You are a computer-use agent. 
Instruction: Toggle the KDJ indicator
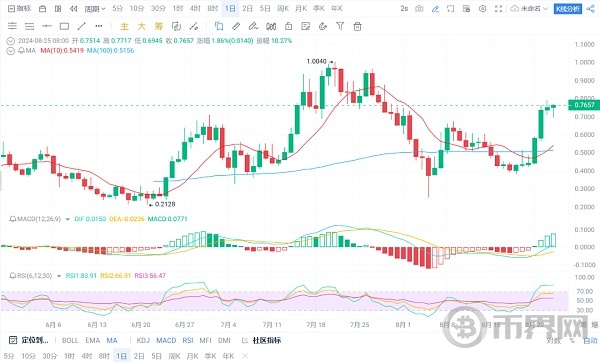point(143,340)
